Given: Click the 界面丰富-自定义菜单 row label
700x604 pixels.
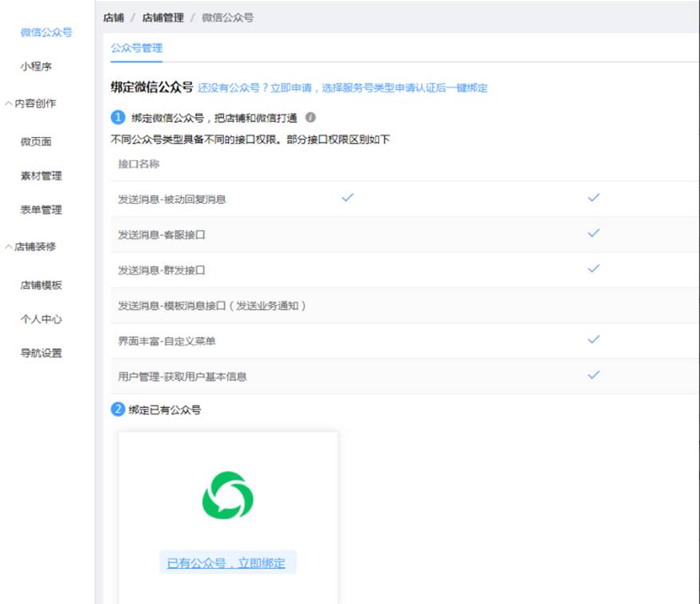Looking at the screenshot, I should click(167, 341).
